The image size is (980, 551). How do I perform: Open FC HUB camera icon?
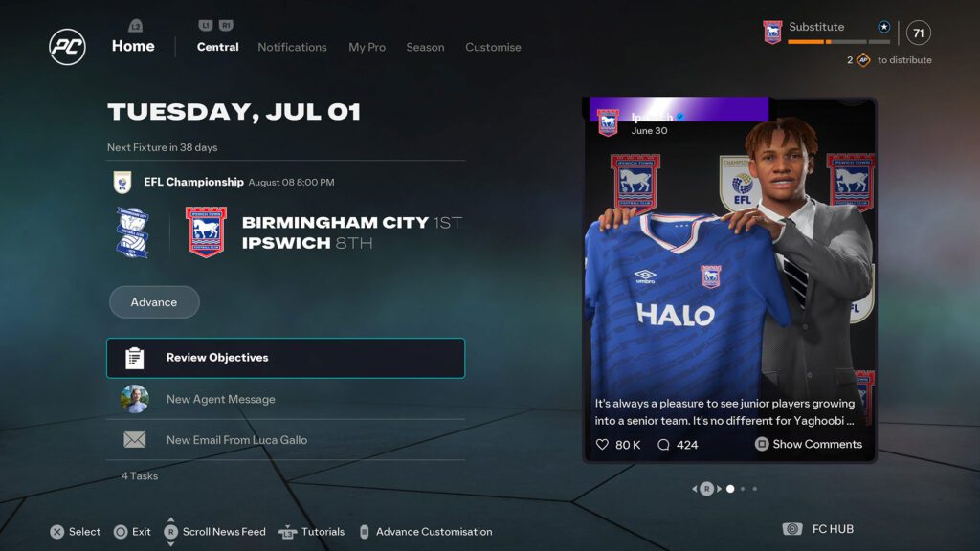pyautogui.click(x=791, y=529)
